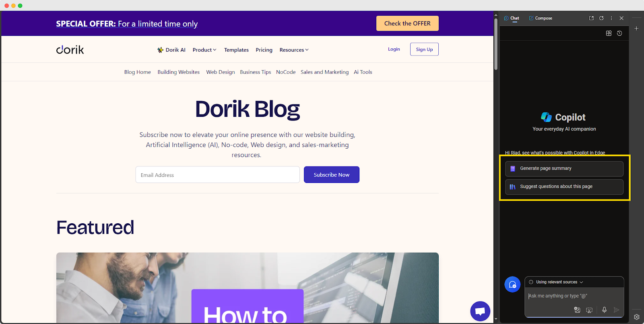Open sidebar settings gear
This screenshot has width=644, height=324.
636,317
